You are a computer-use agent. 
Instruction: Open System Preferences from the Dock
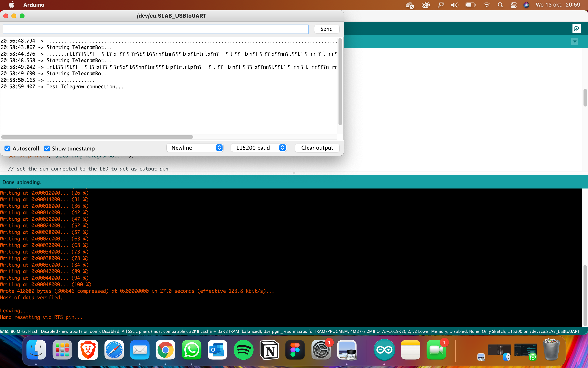click(321, 350)
